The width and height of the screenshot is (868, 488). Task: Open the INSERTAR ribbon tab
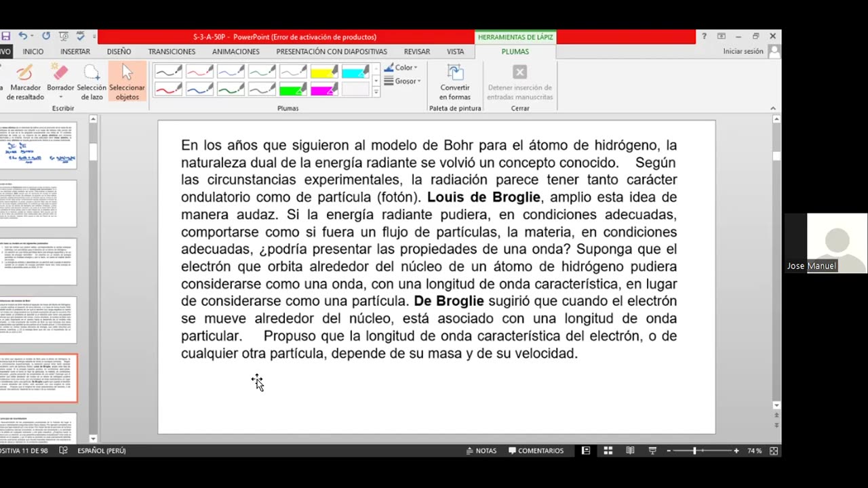click(x=75, y=52)
